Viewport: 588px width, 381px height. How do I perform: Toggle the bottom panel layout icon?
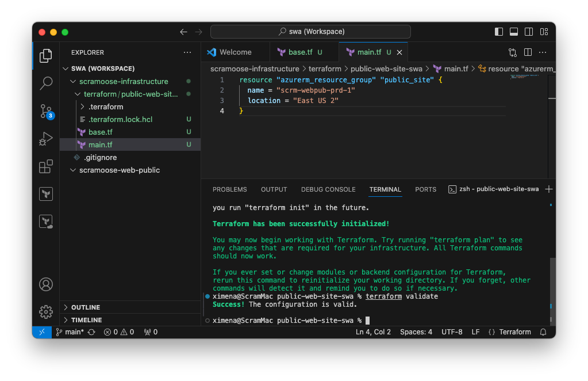tap(514, 32)
